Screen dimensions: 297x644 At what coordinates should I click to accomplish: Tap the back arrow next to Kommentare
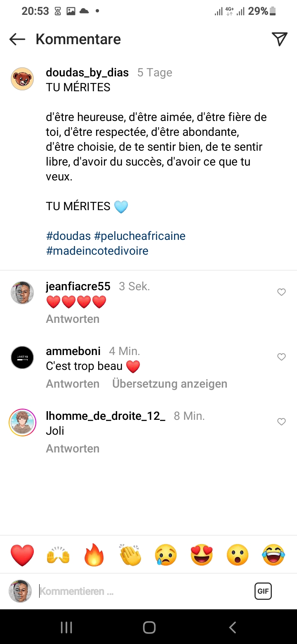click(17, 39)
